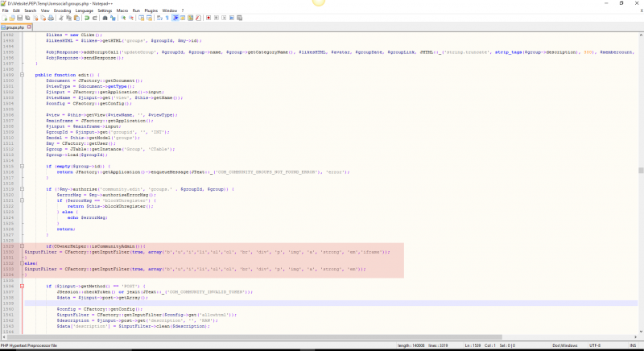The height and width of the screenshot is (351, 644).
Task: Click the 'public function edit()' code line
Action: pyautogui.click(x=67, y=75)
